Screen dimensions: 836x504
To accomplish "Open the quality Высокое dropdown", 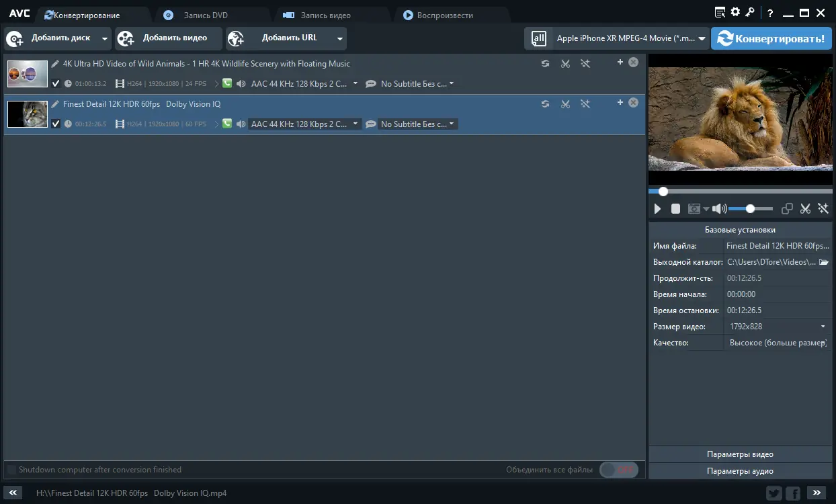I will coord(778,343).
